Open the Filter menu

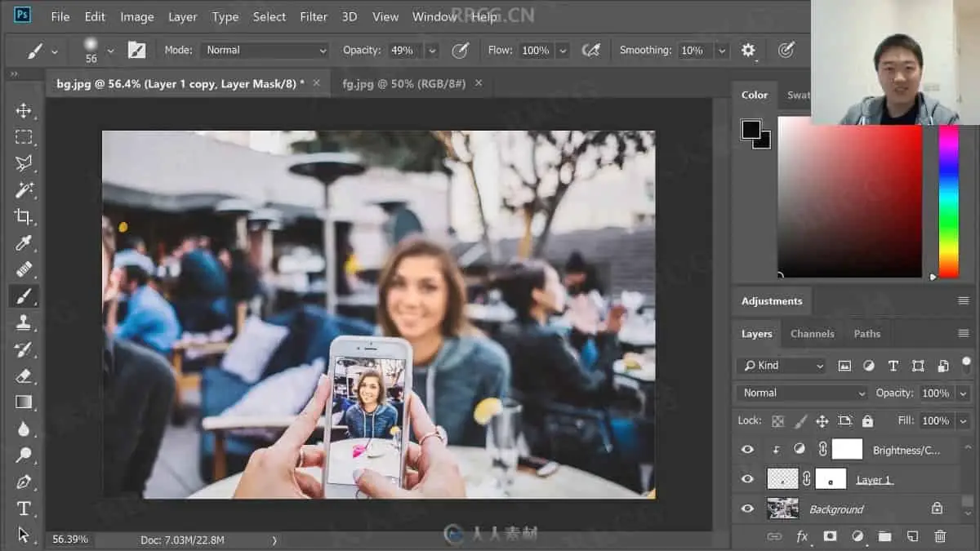(x=313, y=16)
